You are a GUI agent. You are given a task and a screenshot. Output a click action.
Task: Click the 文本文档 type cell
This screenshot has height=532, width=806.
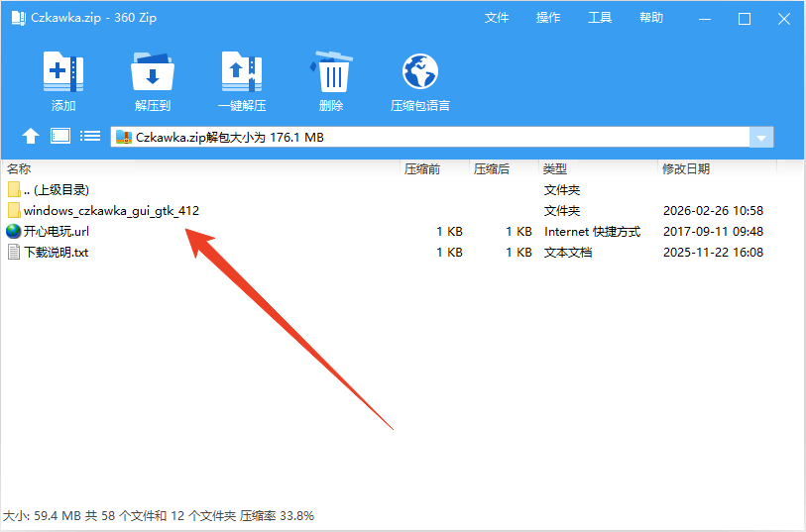pos(568,253)
